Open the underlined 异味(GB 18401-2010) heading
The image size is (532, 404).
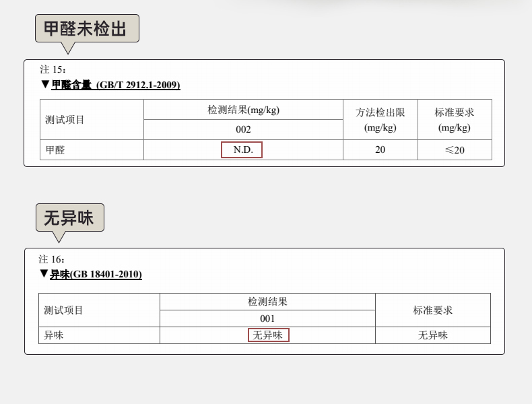(96, 274)
